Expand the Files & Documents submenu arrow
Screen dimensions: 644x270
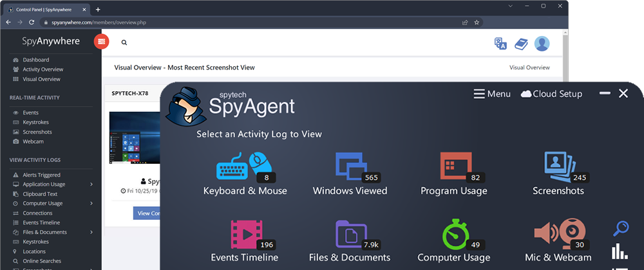tap(91, 232)
